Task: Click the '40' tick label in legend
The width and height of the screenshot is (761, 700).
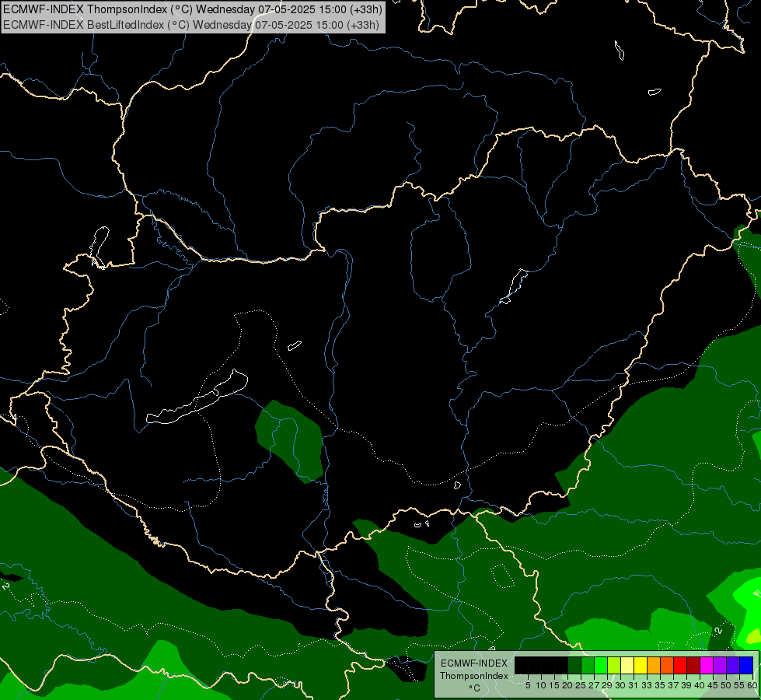Action: pos(700,685)
